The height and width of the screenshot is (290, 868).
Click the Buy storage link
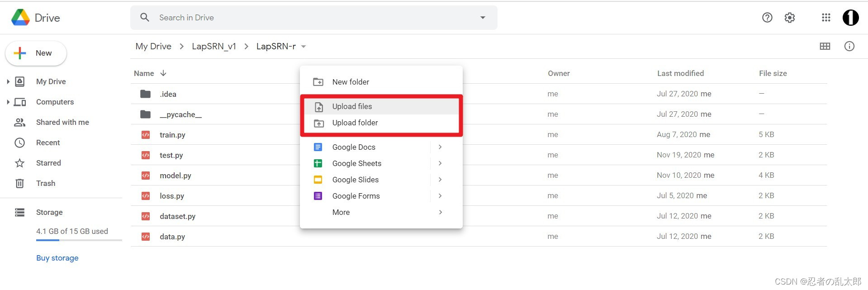click(57, 258)
